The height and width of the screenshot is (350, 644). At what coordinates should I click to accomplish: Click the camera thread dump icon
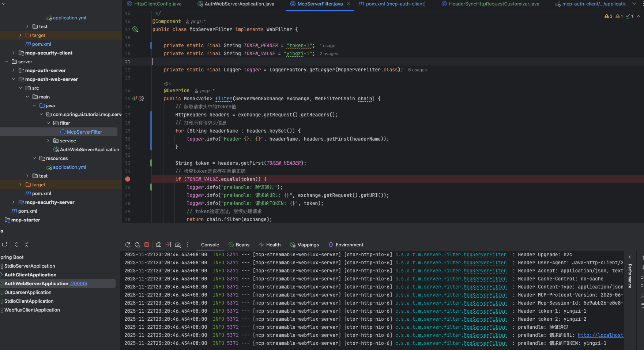pos(159,245)
